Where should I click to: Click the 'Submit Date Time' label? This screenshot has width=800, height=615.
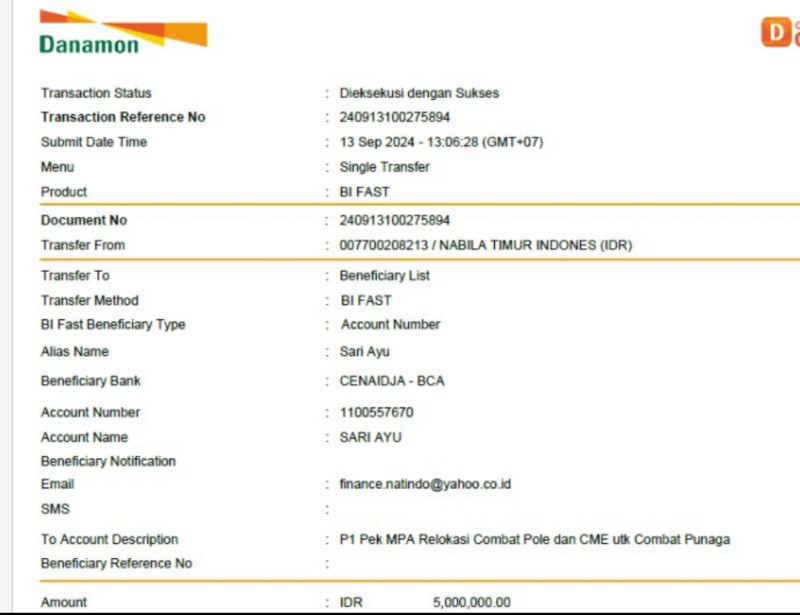point(94,142)
